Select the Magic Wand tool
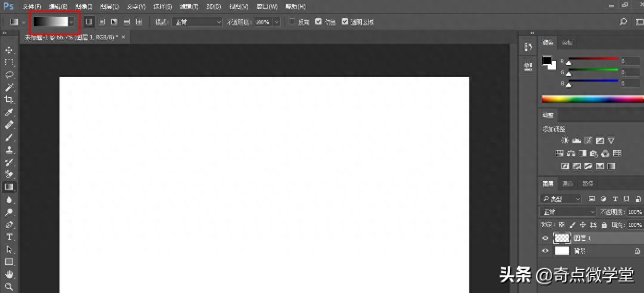This screenshot has width=644, height=293. [9, 87]
